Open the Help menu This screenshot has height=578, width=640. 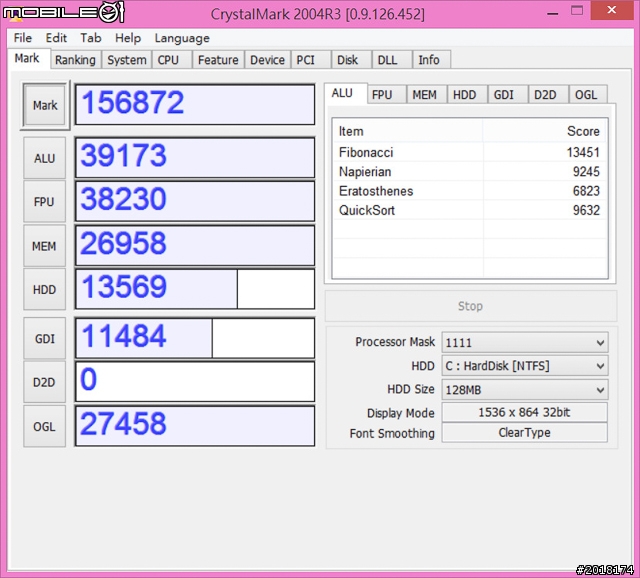tap(128, 38)
